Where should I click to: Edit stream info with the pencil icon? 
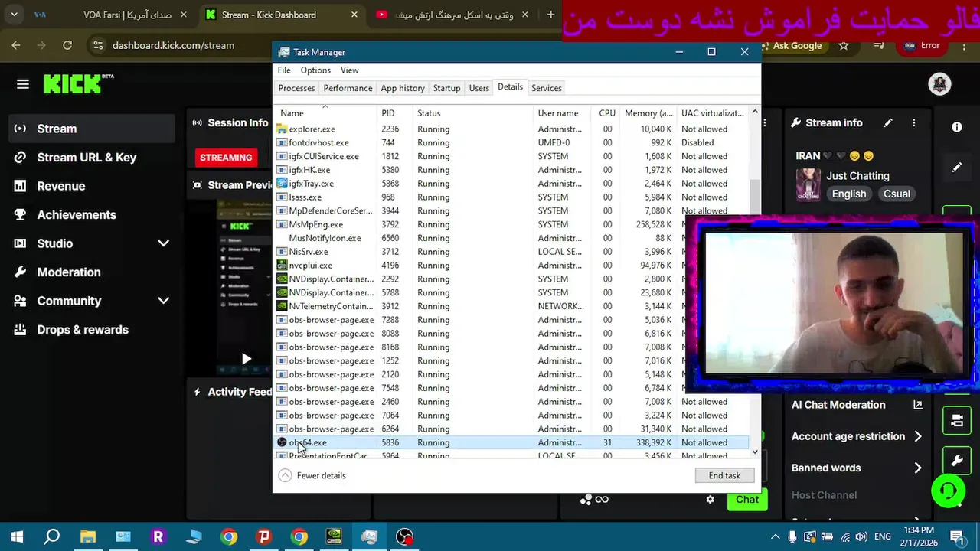coord(888,122)
